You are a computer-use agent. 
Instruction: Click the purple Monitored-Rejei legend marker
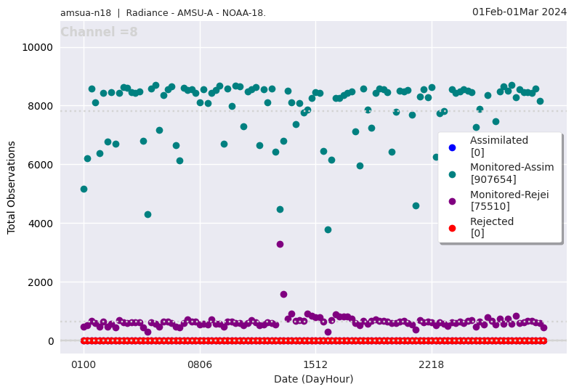coord(452,201)
